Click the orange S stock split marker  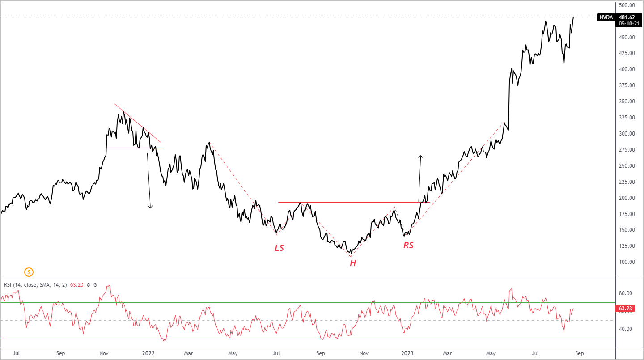pos(29,271)
